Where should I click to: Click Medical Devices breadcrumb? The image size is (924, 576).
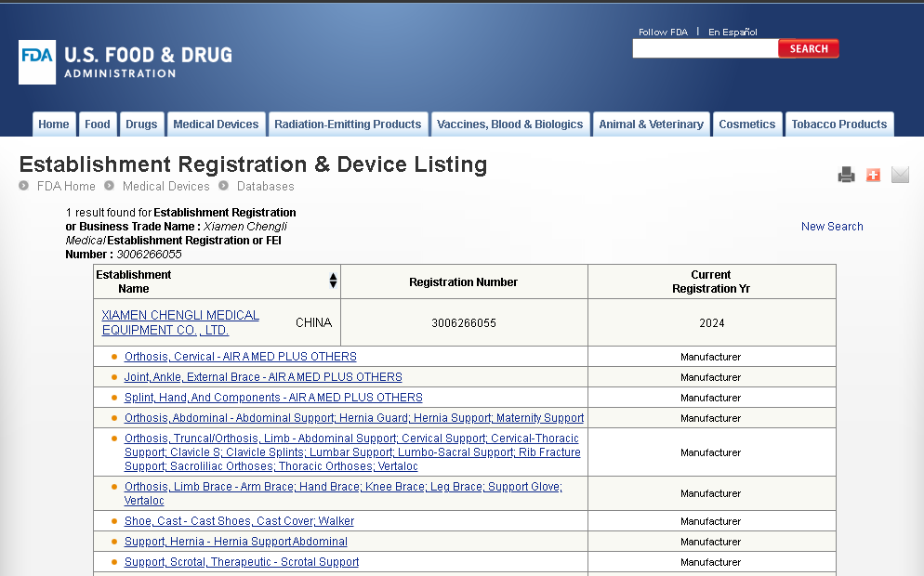tap(166, 186)
